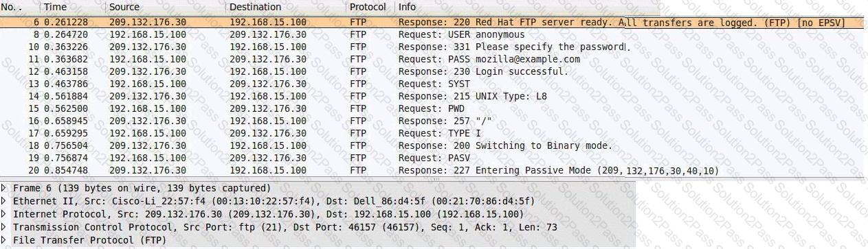Viewport: 868px width, 249px height.
Task: Expand the Internet Protocol section
Action: tap(5, 214)
